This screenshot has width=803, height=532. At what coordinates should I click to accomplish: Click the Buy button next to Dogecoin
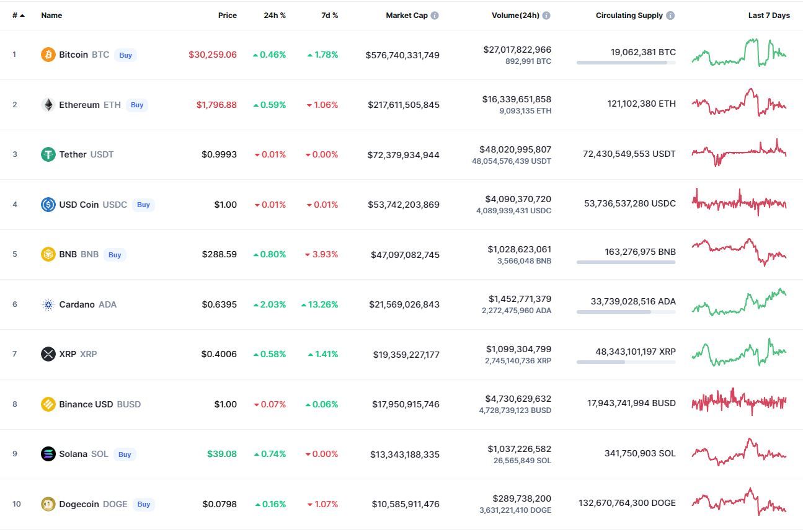tap(144, 504)
